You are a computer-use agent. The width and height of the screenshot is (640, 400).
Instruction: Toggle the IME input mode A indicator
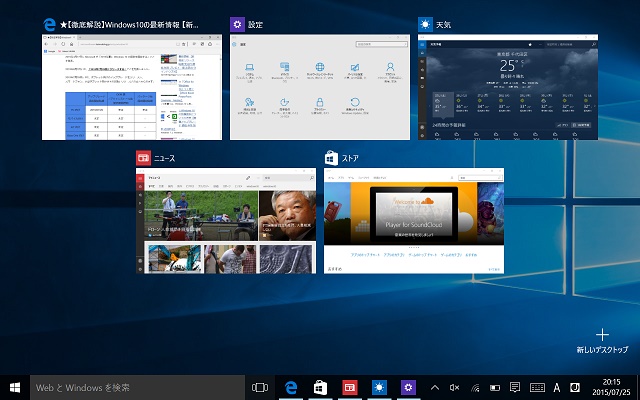(557, 387)
